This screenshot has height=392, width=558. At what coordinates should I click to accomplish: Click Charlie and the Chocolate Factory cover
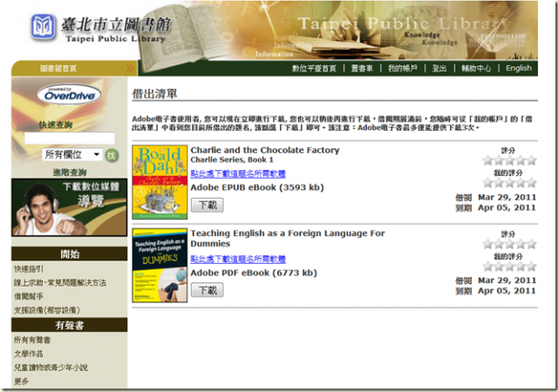coord(160,182)
